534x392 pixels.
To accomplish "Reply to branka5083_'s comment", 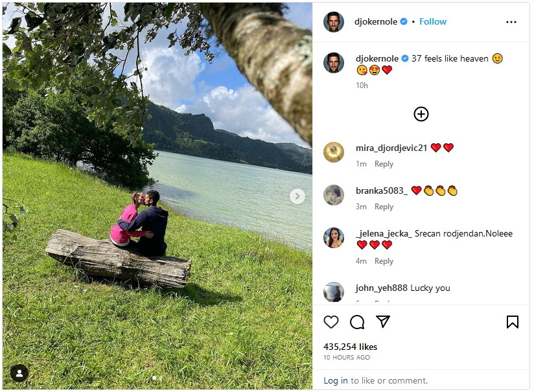I will (x=384, y=207).
